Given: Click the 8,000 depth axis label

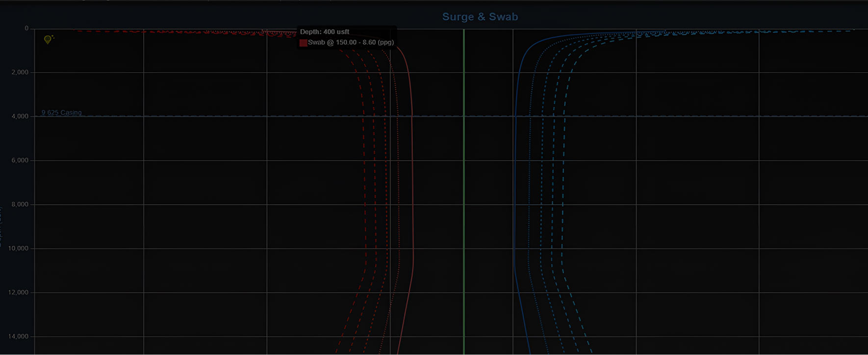Looking at the screenshot, I should tap(20, 204).
